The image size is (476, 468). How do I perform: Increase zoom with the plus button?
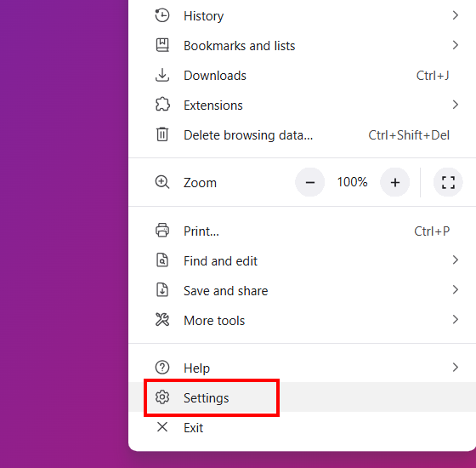pos(394,182)
